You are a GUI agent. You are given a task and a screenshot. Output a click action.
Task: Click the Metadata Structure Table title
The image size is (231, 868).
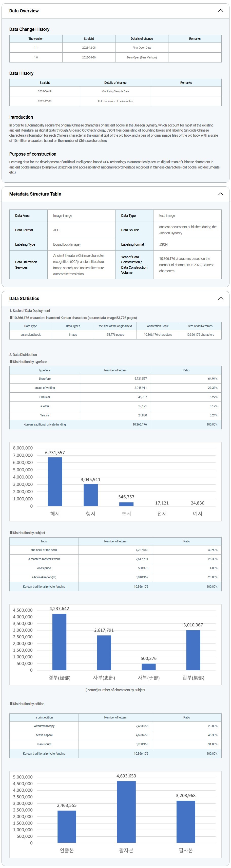[35, 194]
